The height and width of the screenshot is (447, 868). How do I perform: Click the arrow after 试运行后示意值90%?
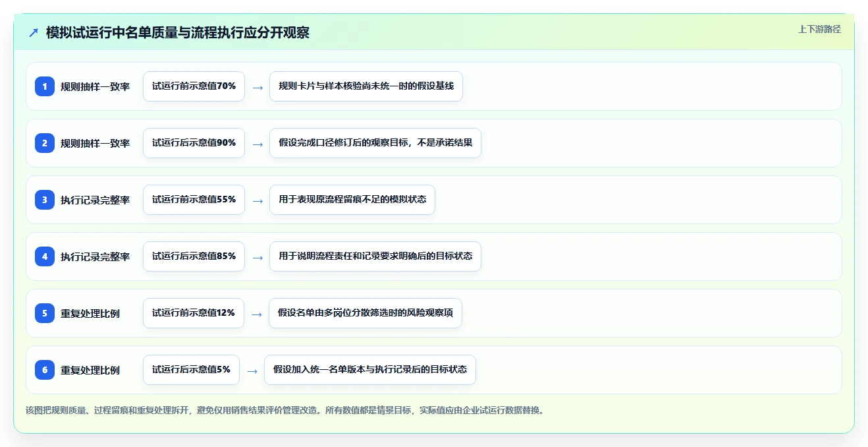[x=258, y=144]
